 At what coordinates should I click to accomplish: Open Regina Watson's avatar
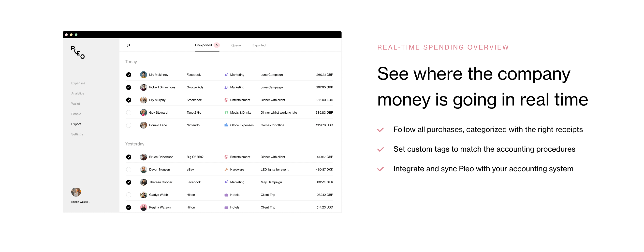coord(144,208)
